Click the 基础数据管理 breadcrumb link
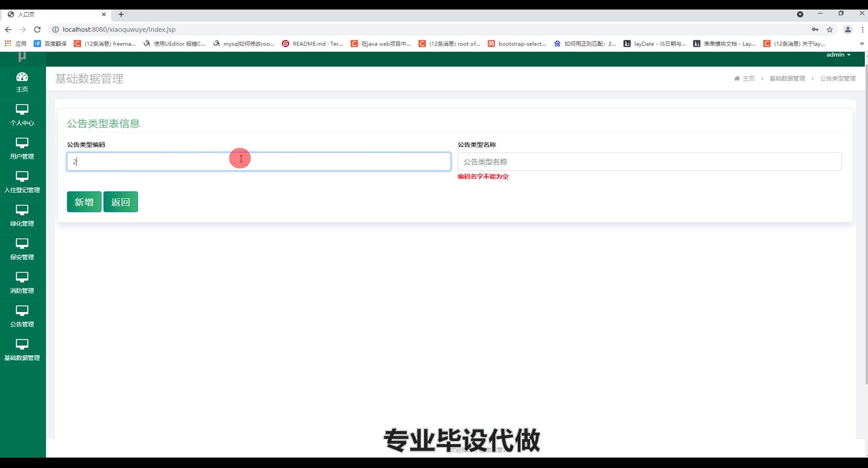 click(787, 78)
